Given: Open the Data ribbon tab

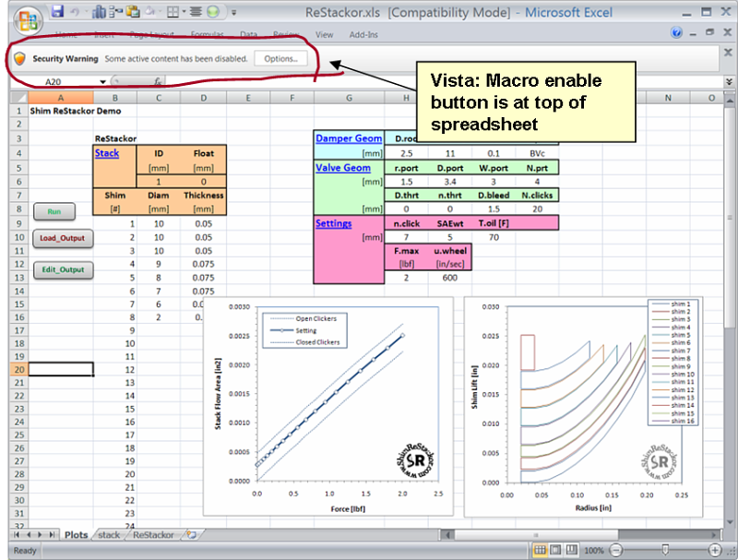Looking at the screenshot, I should [248, 34].
